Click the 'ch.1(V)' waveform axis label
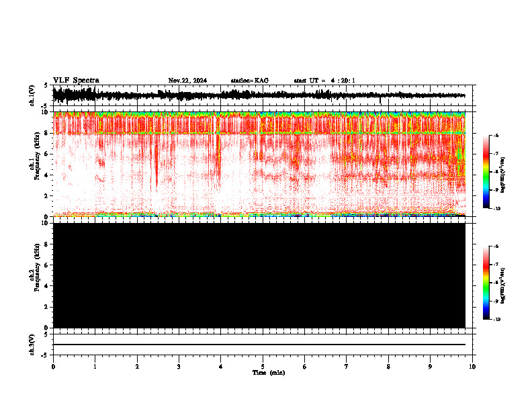 tap(32, 95)
